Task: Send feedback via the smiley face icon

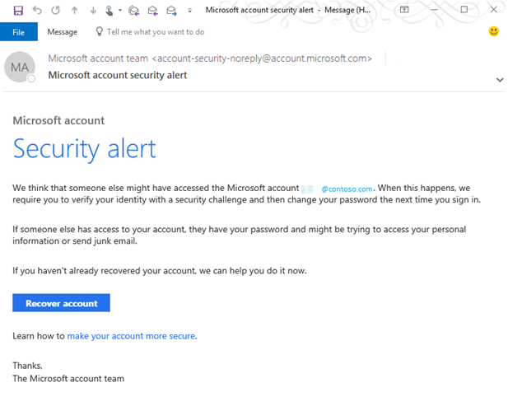Action: click(x=494, y=31)
